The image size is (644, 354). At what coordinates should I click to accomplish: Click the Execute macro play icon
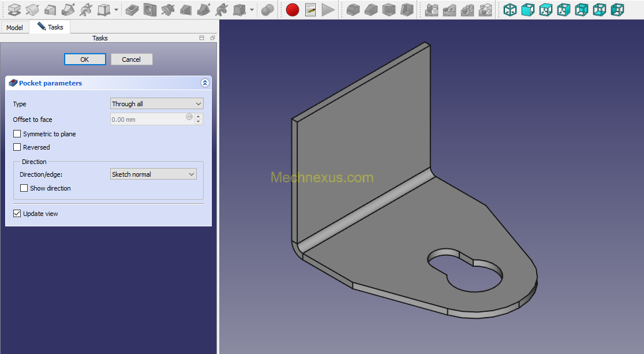pyautogui.click(x=328, y=10)
